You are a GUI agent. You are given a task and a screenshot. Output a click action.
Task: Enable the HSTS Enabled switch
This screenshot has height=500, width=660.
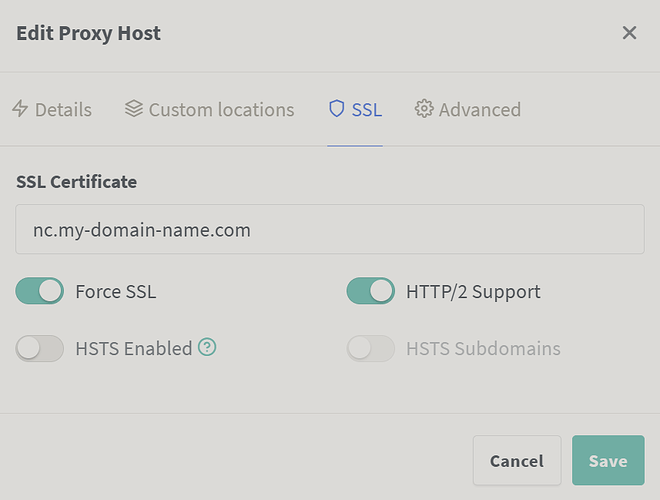(40, 349)
